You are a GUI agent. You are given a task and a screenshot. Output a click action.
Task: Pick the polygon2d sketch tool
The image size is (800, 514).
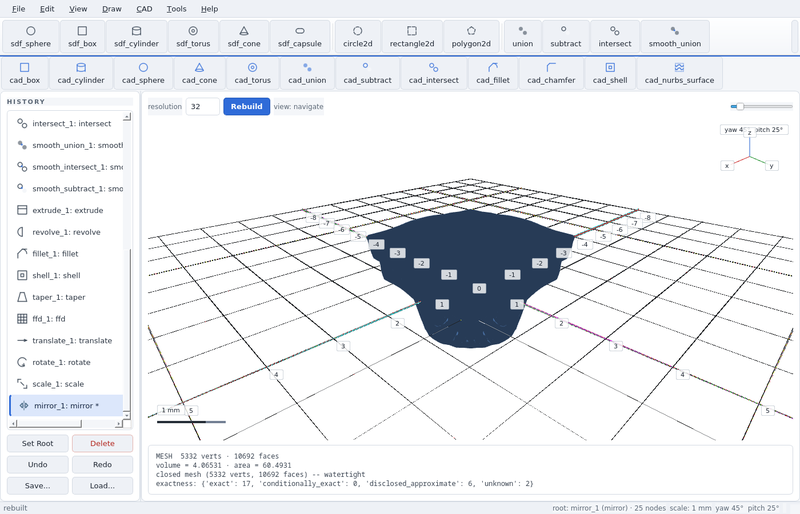click(471, 37)
